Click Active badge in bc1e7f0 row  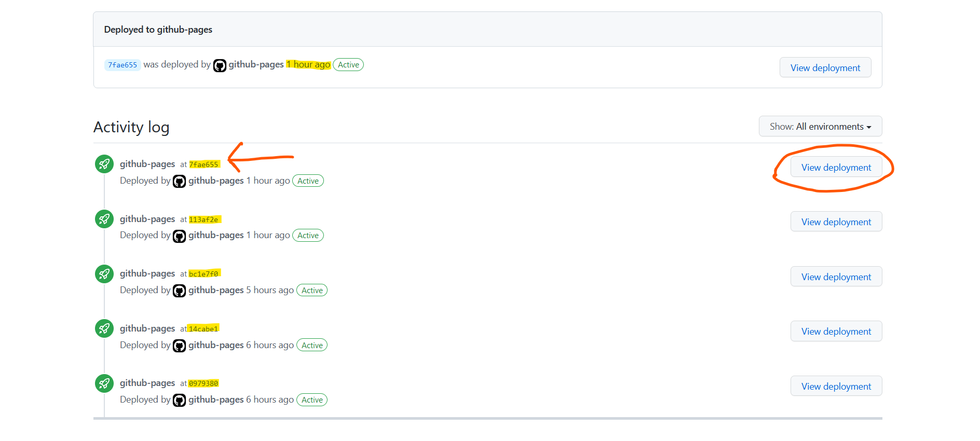312,291
